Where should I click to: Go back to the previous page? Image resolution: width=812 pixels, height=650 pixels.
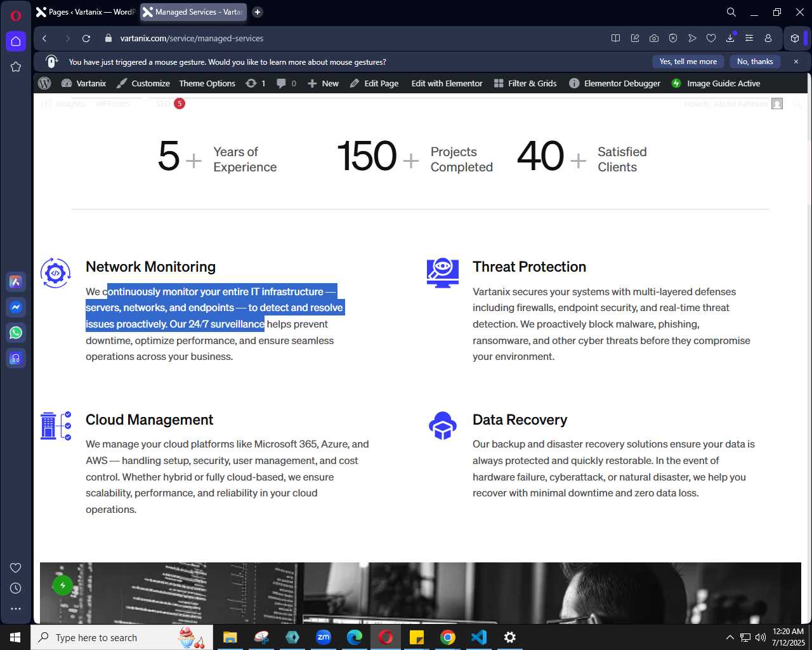44,38
